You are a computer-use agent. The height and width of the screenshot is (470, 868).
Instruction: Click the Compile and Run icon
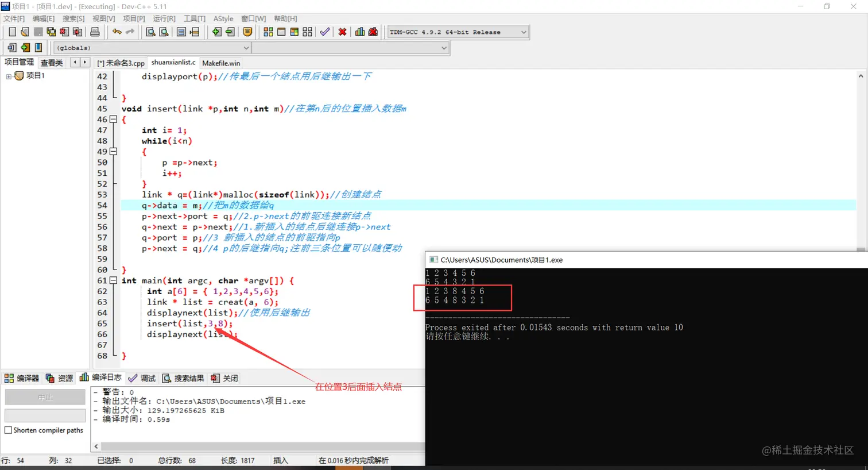(294, 32)
